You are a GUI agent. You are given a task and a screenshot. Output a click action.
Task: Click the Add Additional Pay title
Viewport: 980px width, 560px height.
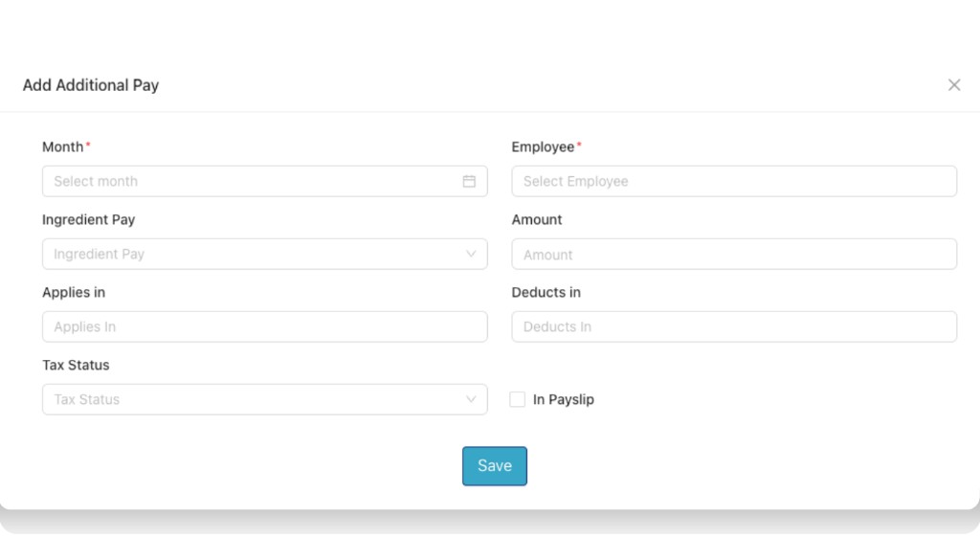click(x=91, y=84)
